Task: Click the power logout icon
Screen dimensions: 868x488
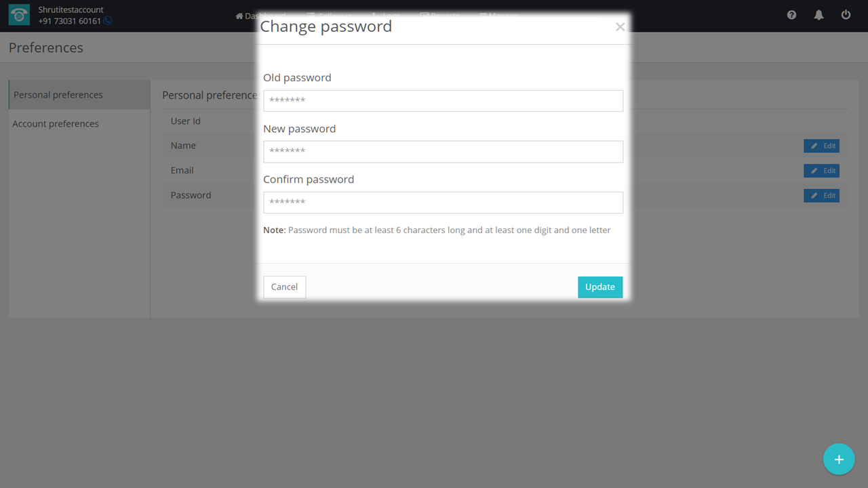Action: point(846,15)
